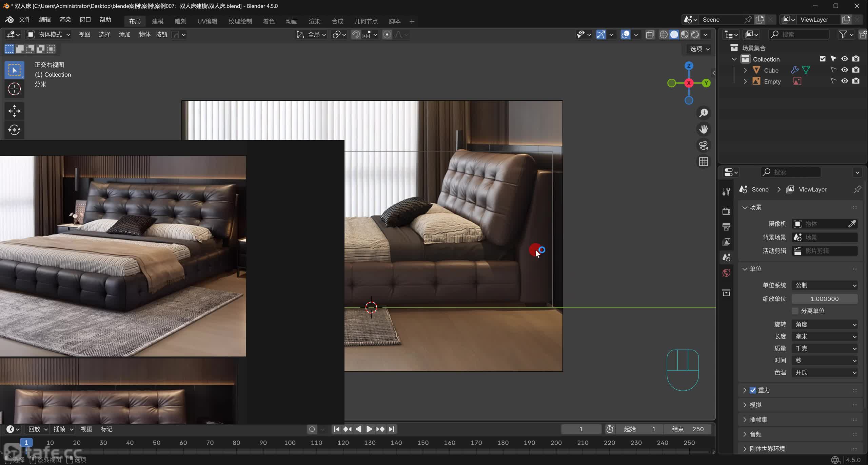Image resolution: width=868 pixels, height=465 pixels.
Task: Expand the Empty object in outliner
Action: 745,81
